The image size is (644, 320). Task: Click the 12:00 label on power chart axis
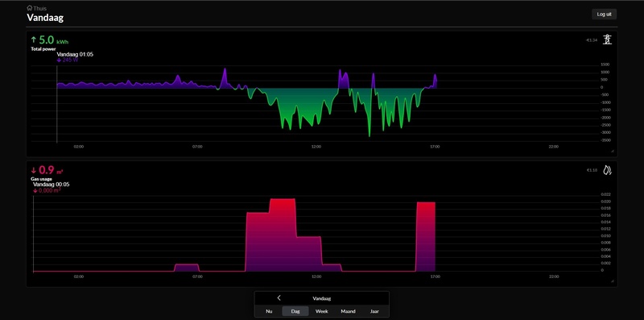(x=316, y=147)
